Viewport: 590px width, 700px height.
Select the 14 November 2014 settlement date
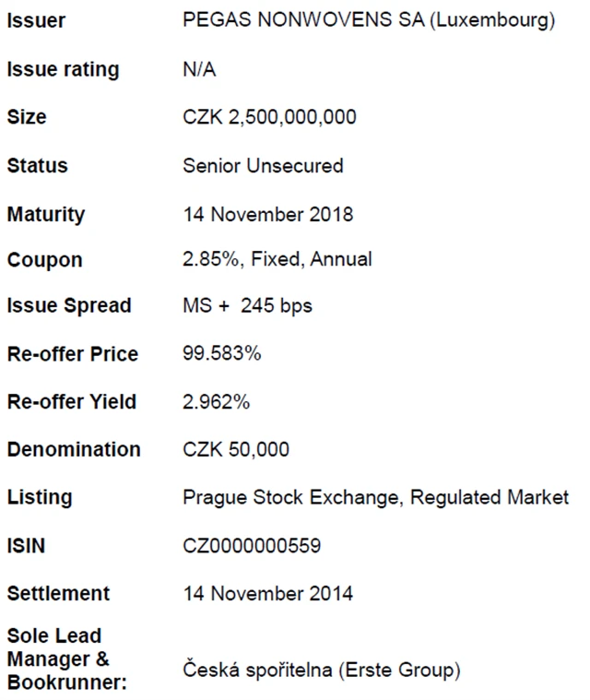coord(267,594)
